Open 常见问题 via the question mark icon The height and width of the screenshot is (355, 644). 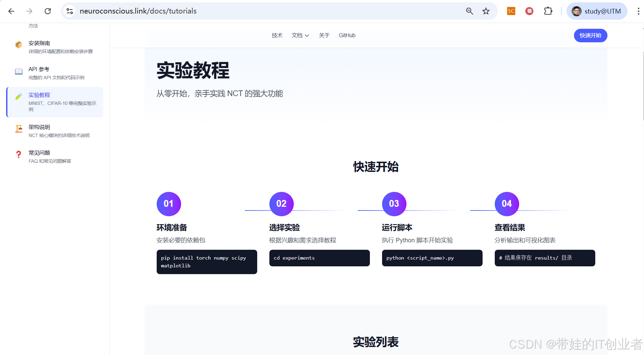coord(19,154)
